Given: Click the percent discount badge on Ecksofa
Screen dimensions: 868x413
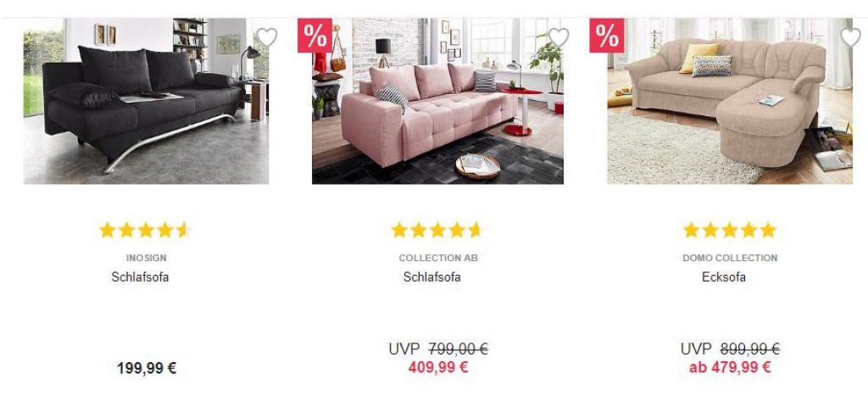Looking at the screenshot, I should pyautogui.click(x=607, y=36).
